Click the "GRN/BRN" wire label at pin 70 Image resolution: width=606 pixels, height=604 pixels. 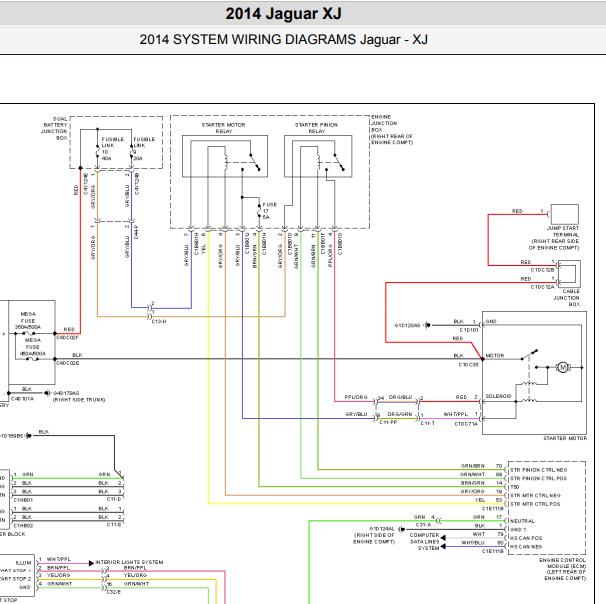pyautogui.click(x=472, y=466)
